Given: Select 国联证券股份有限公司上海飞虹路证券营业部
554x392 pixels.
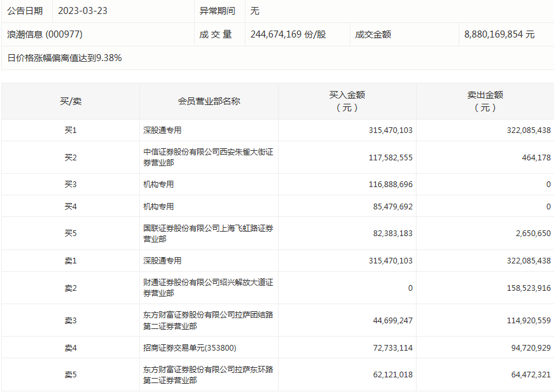Looking at the screenshot, I should point(208,234).
